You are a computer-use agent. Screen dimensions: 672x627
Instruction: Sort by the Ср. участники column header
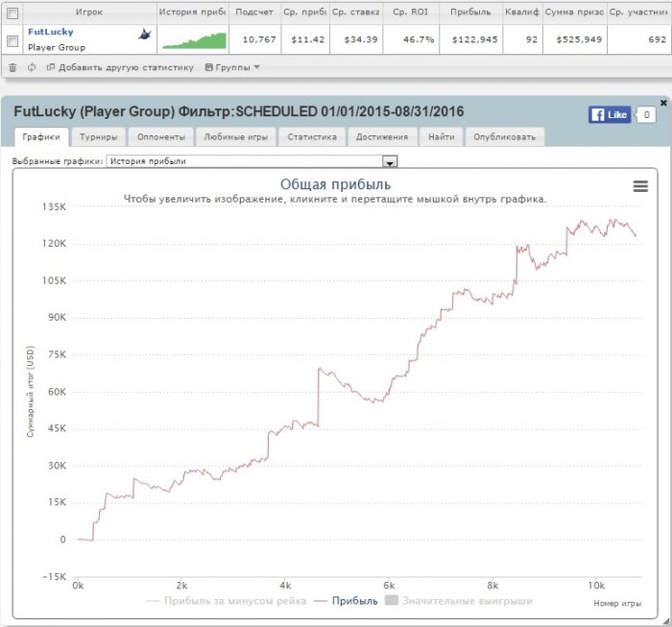click(x=638, y=12)
